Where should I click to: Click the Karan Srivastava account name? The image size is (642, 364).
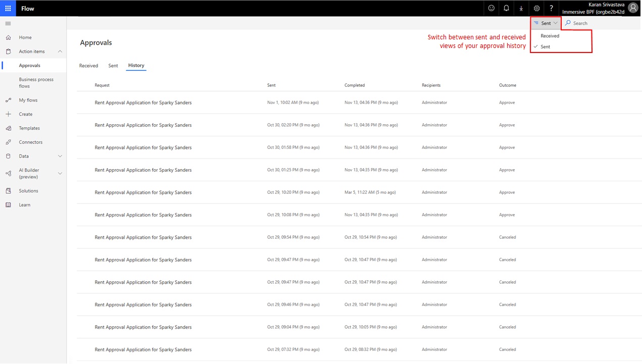click(x=606, y=5)
